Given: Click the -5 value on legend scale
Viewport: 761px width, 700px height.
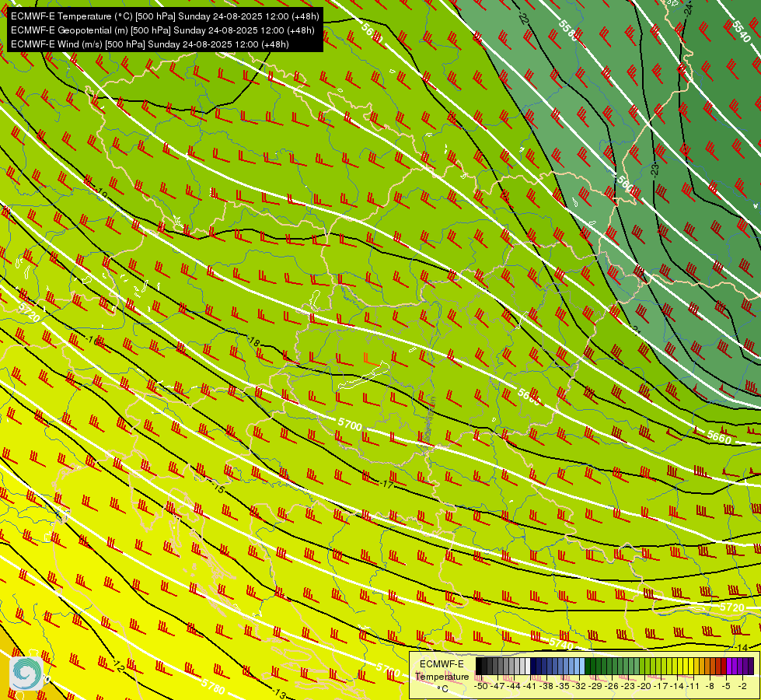Looking at the screenshot, I should point(725,686).
